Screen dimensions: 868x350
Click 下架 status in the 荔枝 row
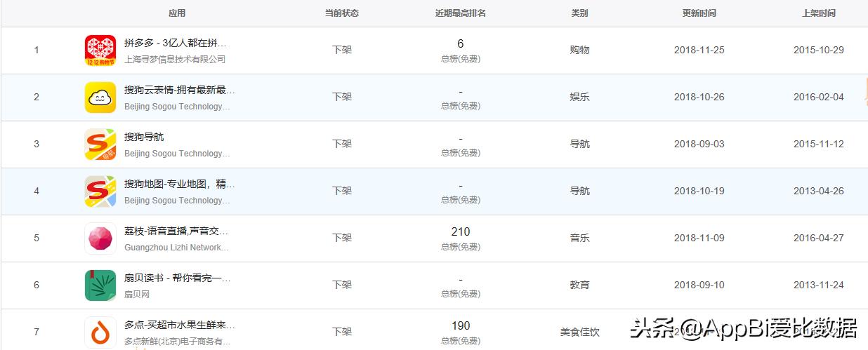pos(342,238)
